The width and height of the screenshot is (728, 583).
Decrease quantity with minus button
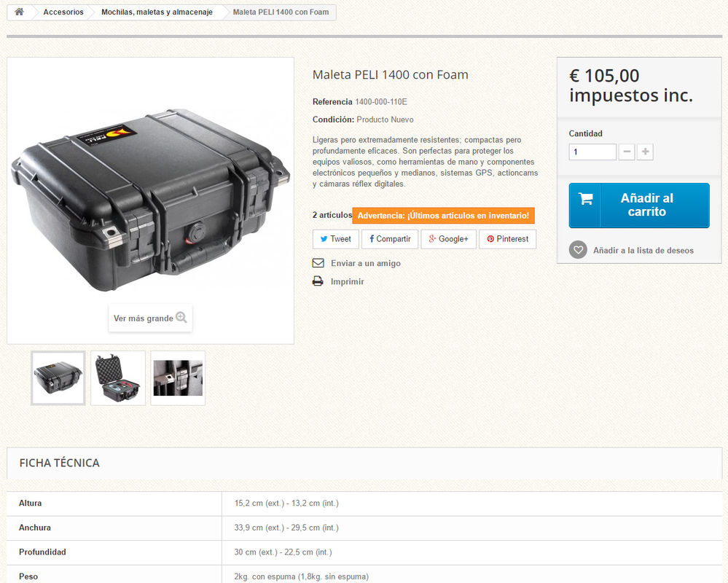[627, 152]
